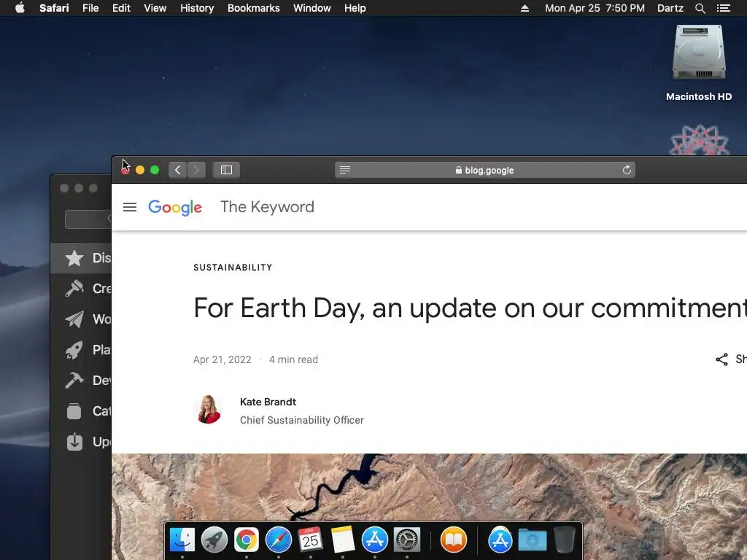This screenshot has height=560, width=747.
Task: Open The Keyword blog home link
Action: point(267,207)
